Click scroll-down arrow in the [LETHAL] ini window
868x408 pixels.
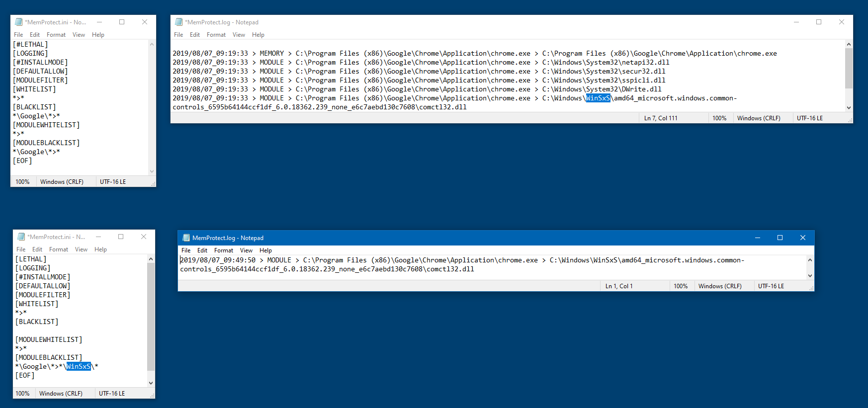151,383
